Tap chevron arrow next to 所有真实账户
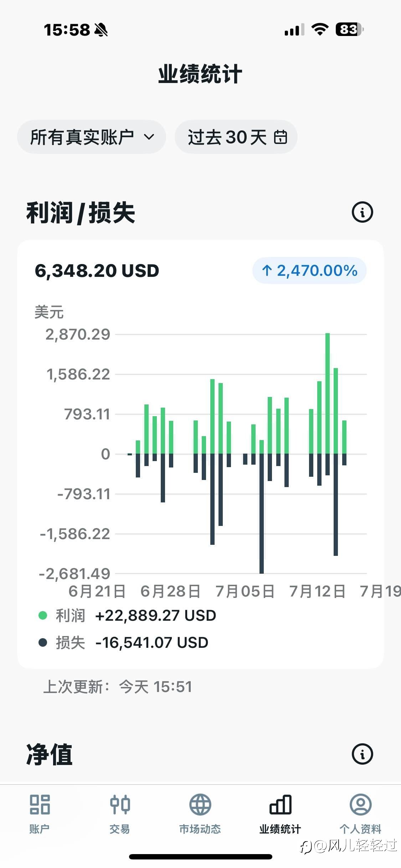401x868 pixels. pos(149,137)
